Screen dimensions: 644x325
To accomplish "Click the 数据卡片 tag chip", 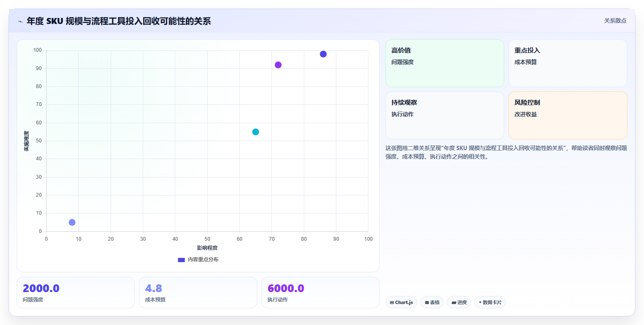I will (490, 302).
